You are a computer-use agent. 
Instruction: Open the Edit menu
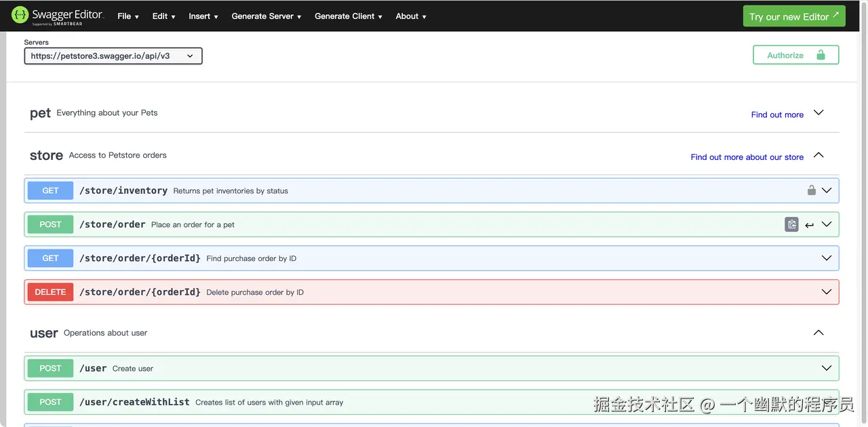click(164, 16)
